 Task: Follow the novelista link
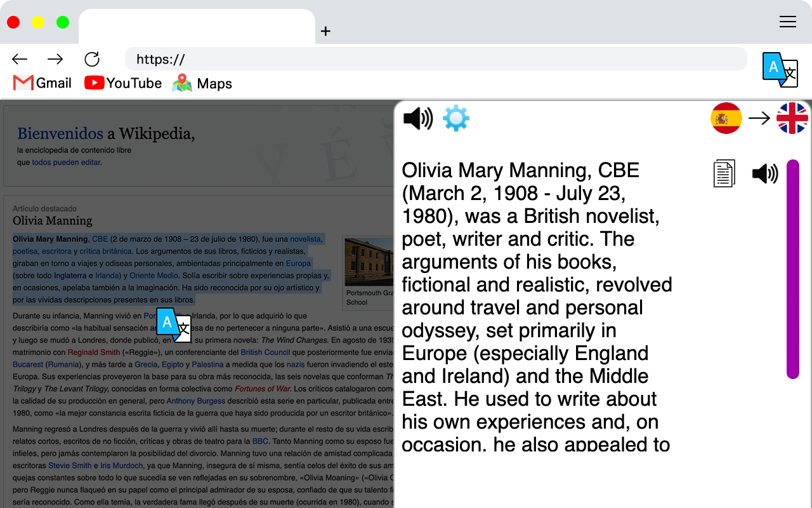(x=306, y=239)
